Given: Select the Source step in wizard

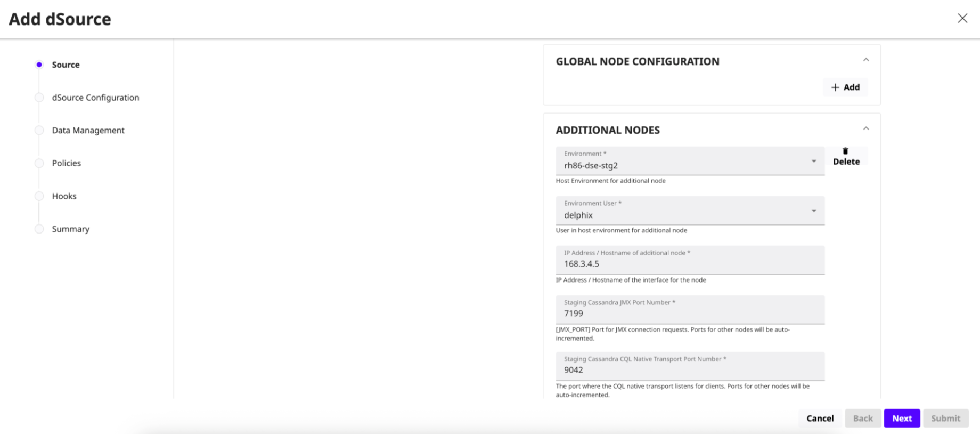Looking at the screenshot, I should point(66,65).
